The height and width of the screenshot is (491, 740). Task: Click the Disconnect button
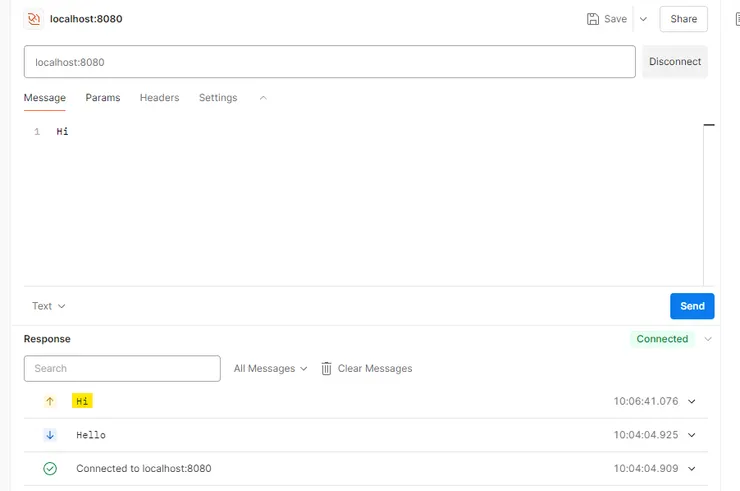pos(675,61)
